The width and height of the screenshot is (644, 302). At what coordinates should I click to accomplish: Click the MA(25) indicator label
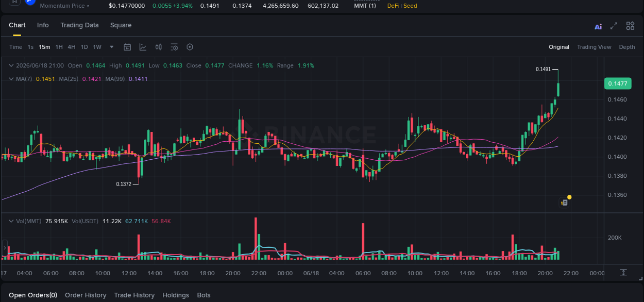[x=69, y=79]
